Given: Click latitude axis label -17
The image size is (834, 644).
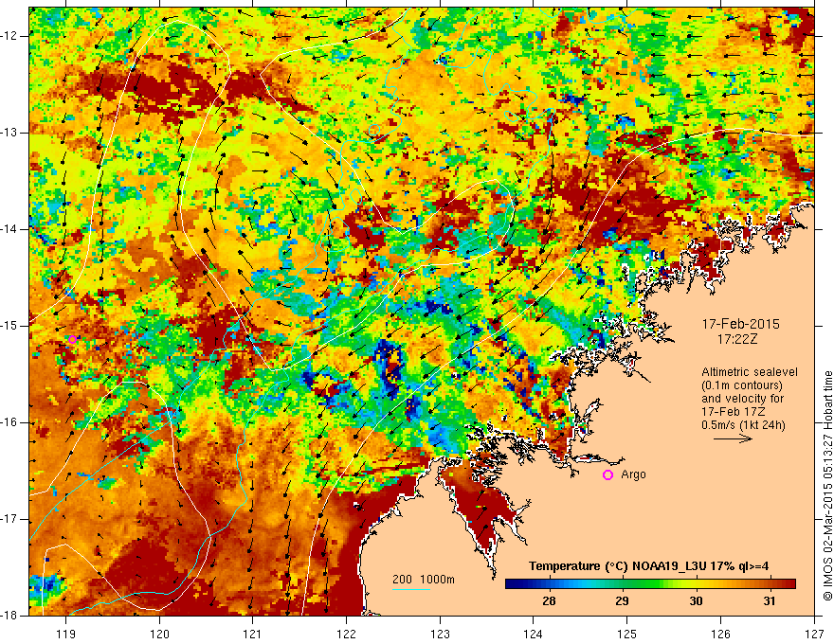Looking at the screenshot, I should pyautogui.click(x=9, y=519).
